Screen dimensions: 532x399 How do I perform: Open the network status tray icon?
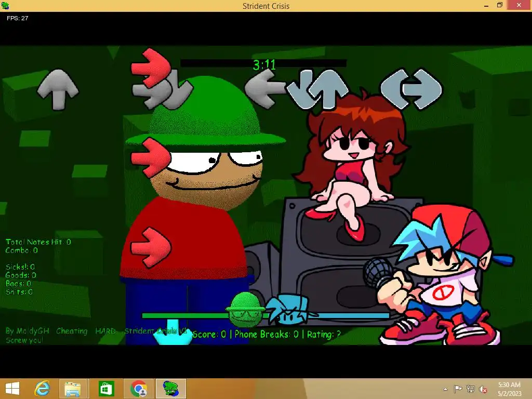[x=471, y=389]
